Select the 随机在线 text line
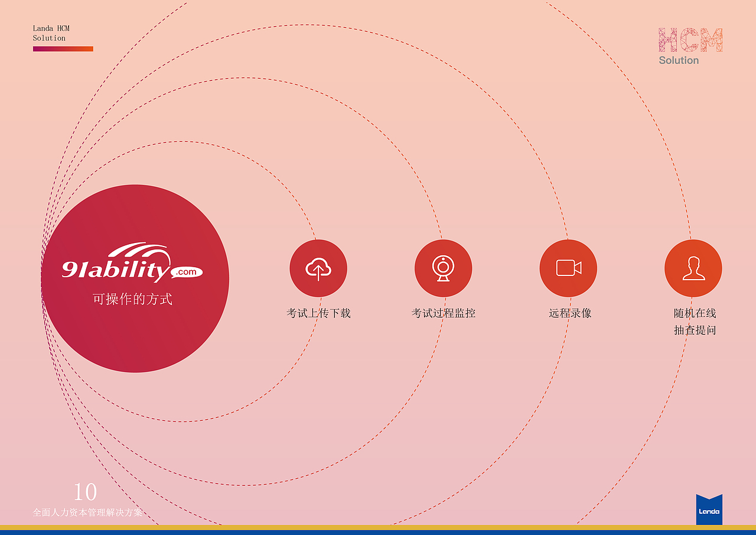Viewport: 756px width, 535px height. tap(695, 313)
